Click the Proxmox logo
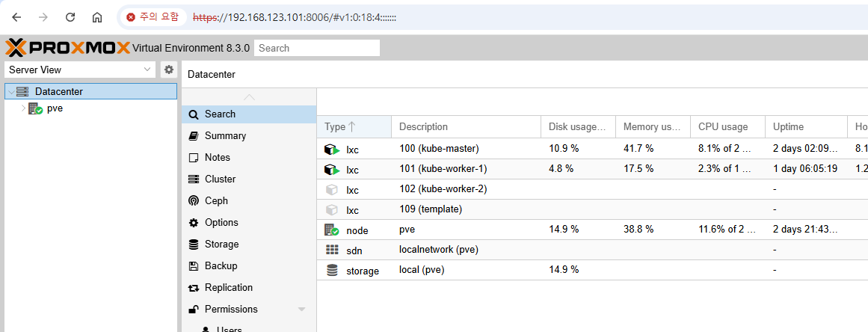 67,48
